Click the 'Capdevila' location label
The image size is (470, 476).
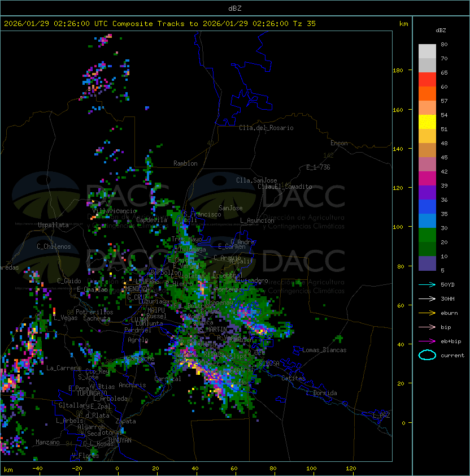tap(151, 220)
